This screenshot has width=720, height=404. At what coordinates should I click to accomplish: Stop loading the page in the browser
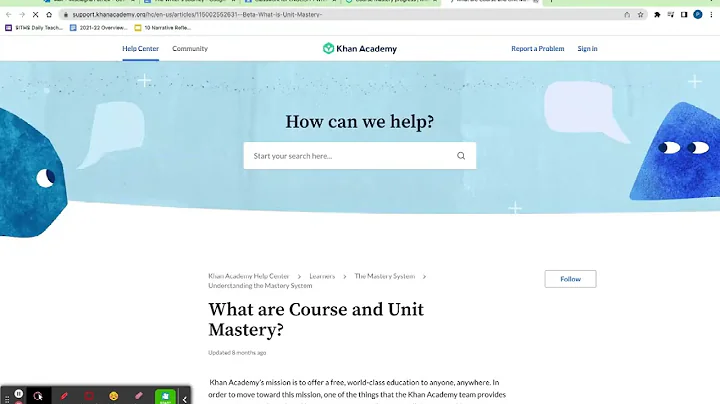click(35, 15)
